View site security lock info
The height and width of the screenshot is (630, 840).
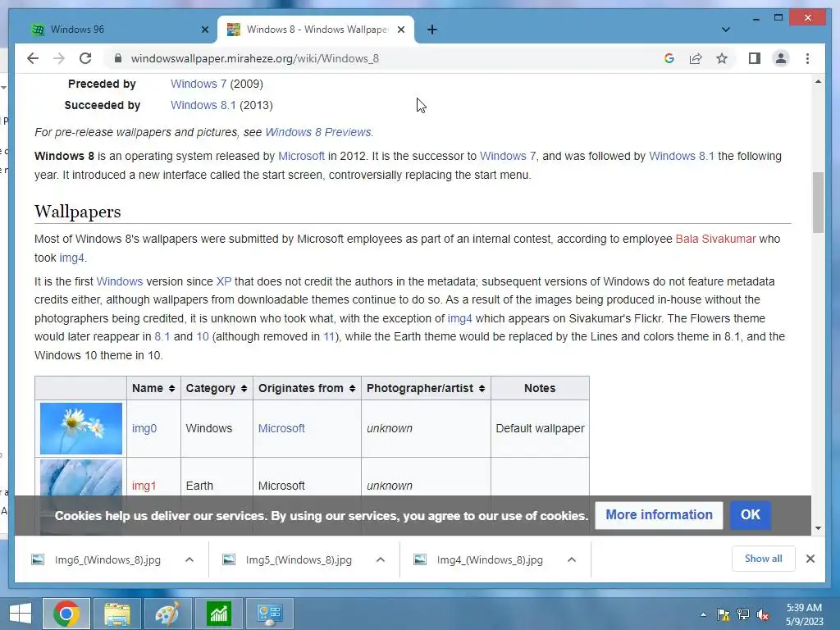(x=118, y=58)
